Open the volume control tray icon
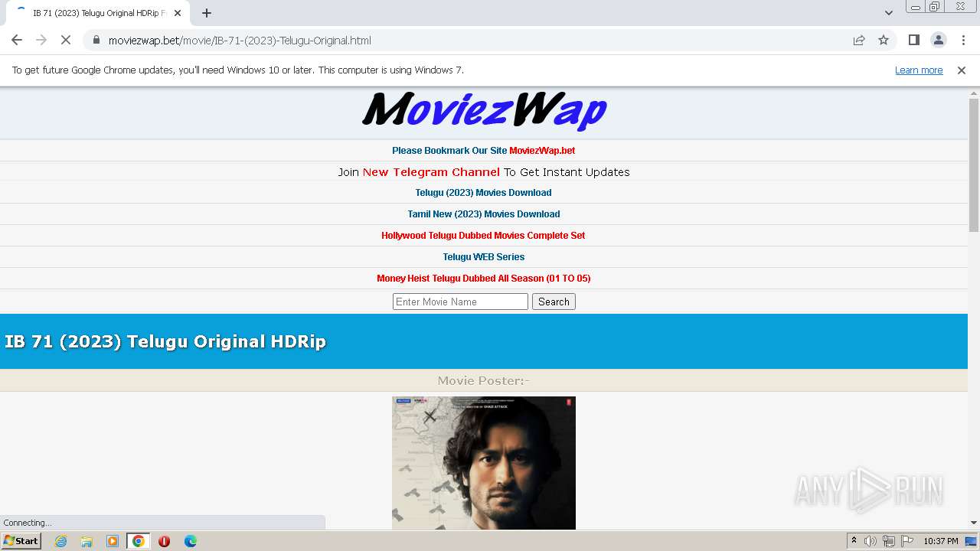 click(x=871, y=541)
